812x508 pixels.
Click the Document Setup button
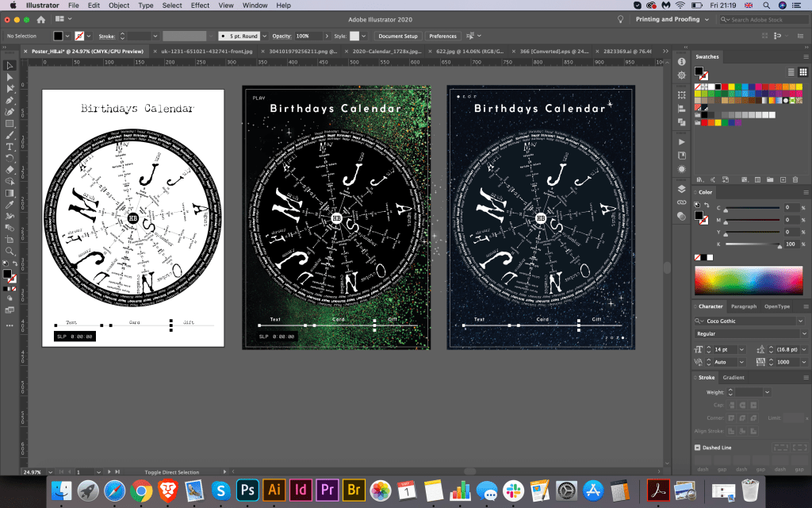(x=397, y=36)
